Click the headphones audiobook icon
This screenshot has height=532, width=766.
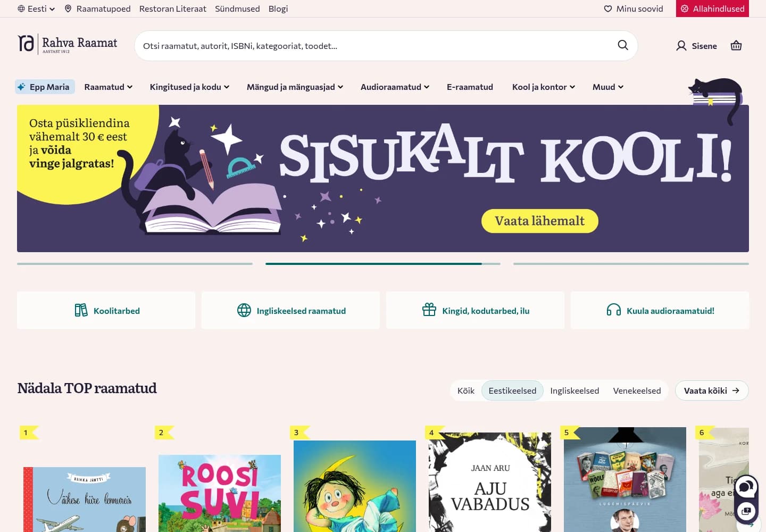pyautogui.click(x=614, y=310)
